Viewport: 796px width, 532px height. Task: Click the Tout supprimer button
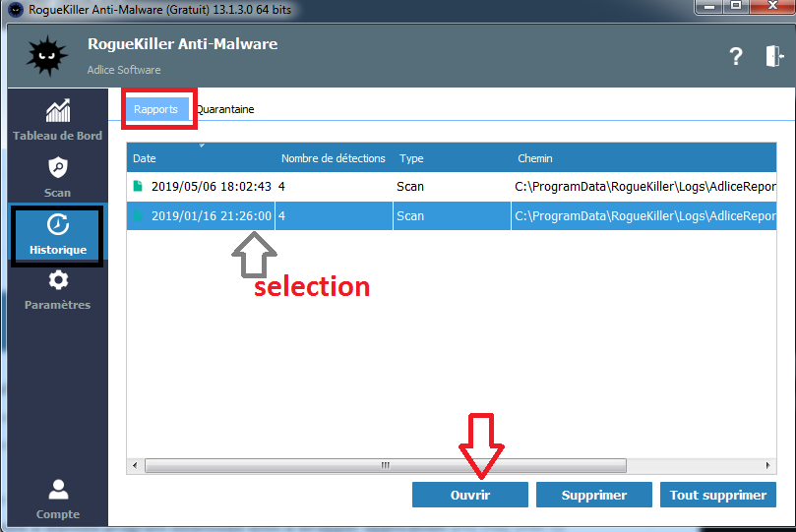(717, 495)
